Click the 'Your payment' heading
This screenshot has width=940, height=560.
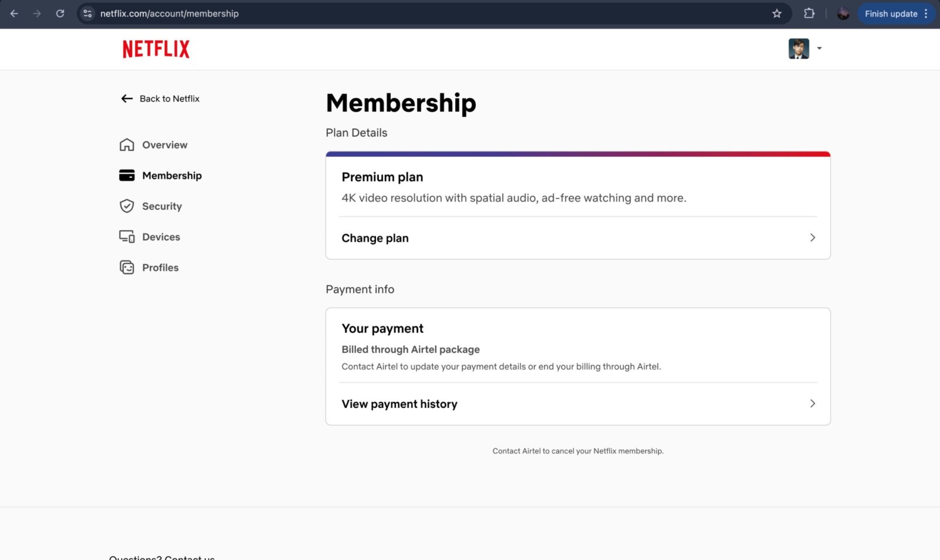382,329
